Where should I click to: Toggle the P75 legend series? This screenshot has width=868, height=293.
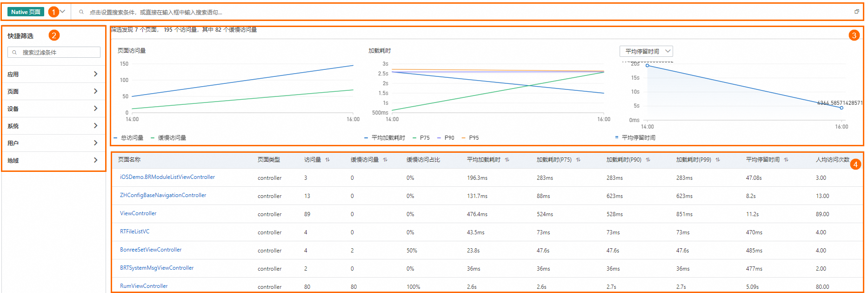coord(421,137)
